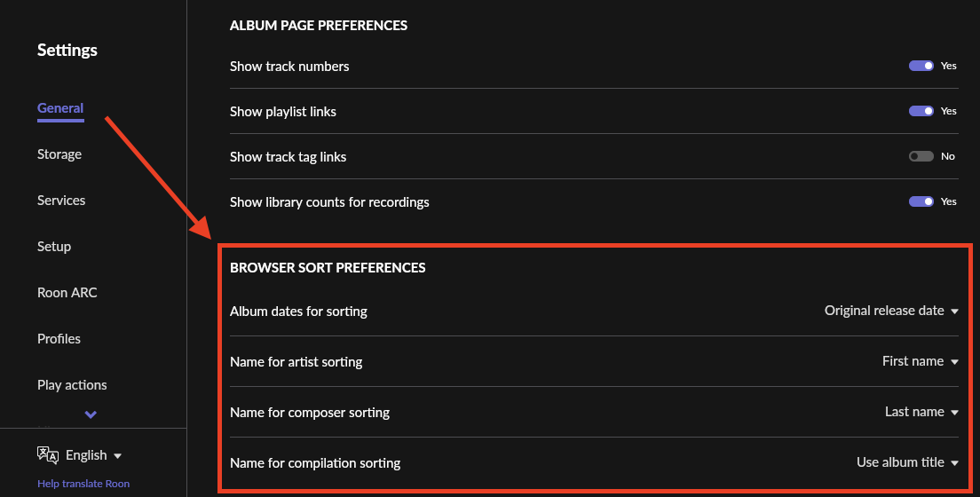Image resolution: width=980 pixels, height=497 pixels.
Task: Click the caret next to English language
Action: pyautogui.click(x=117, y=456)
